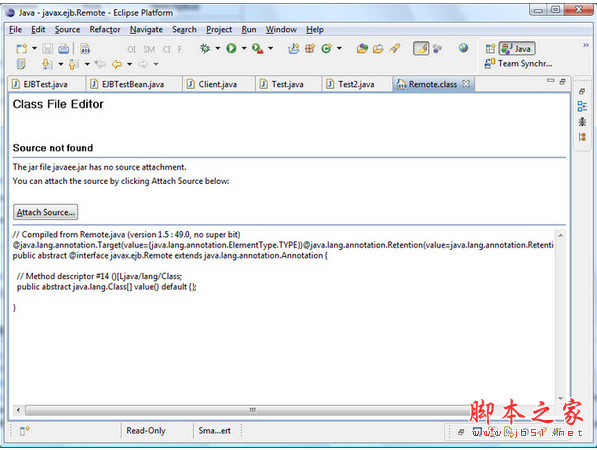Open the Project menu
Screen dimensions: 597x450
[x=219, y=29]
